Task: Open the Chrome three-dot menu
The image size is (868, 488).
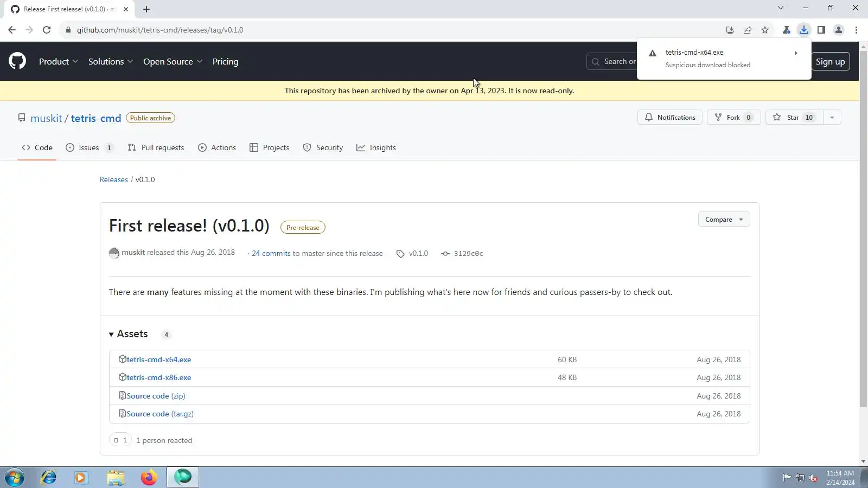Action: point(856,30)
